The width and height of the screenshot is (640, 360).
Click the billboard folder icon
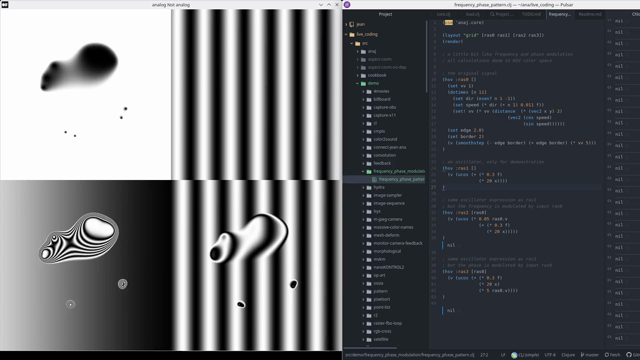pos(369,99)
